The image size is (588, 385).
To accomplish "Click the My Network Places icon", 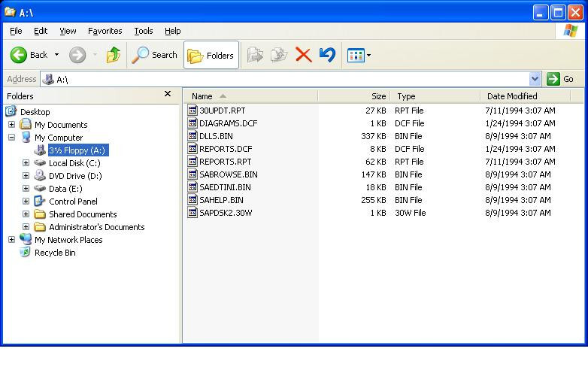I will click(26, 239).
